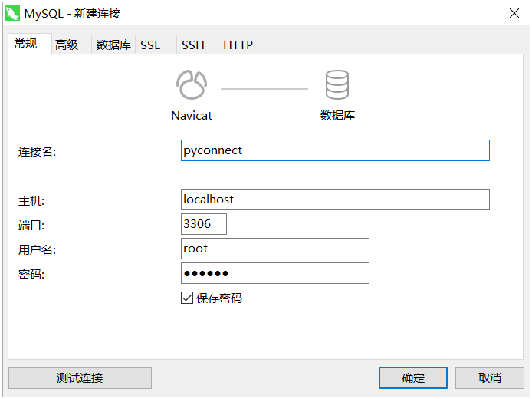This screenshot has width=532, height=399.
Task: Click the 用户名 field showing root
Action: (x=275, y=249)
